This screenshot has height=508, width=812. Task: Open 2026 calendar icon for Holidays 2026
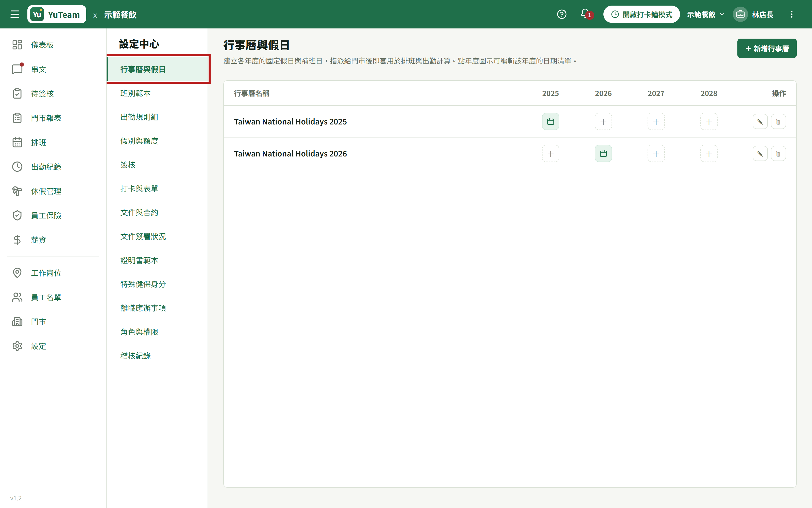pos(603,153)
